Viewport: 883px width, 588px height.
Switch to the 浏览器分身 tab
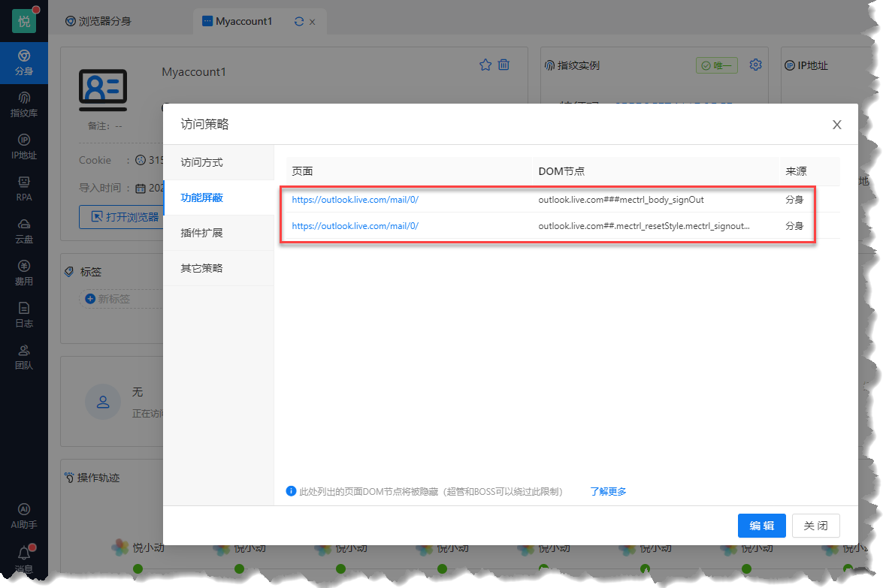(x=98, y=21)
